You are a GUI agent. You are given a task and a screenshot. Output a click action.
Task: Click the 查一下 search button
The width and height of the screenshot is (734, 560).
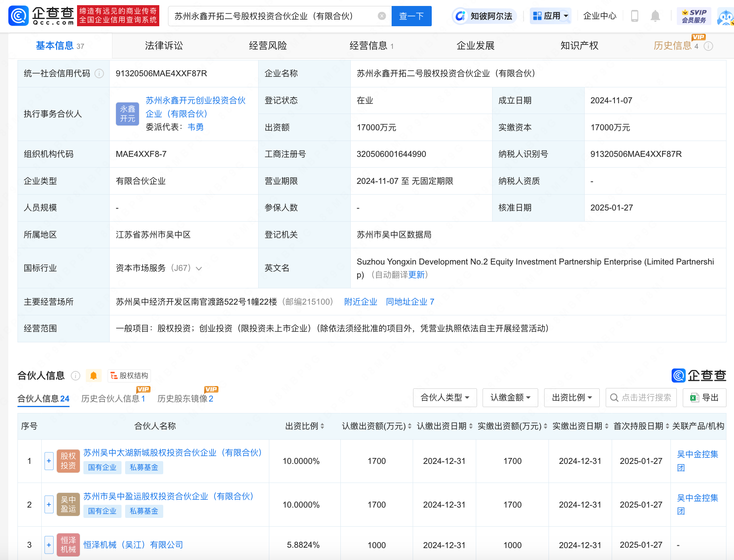(x=411, y=16)
